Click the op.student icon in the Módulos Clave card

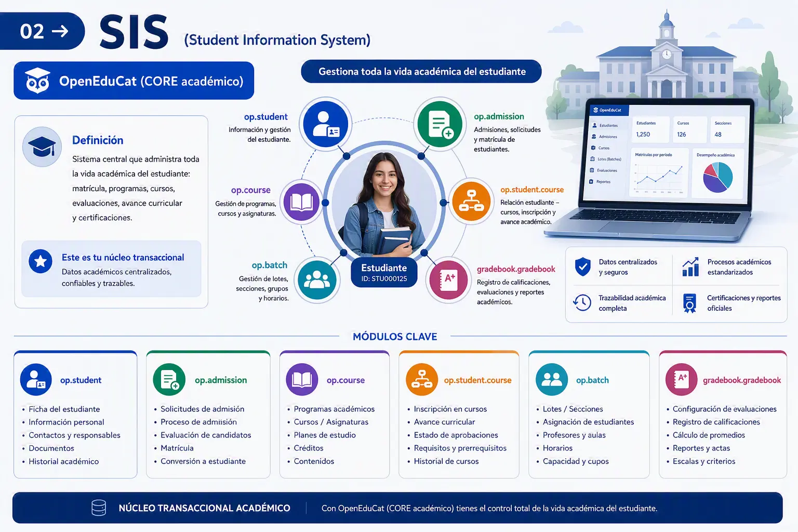point(36,380)
